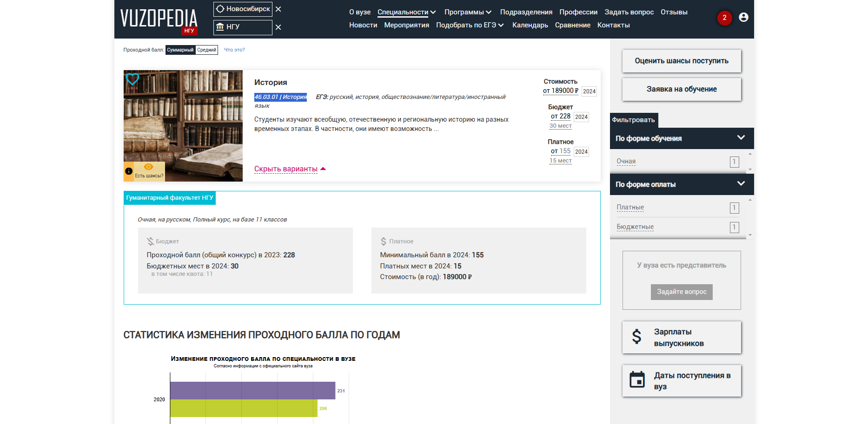Open the Даты поступления в вуз card

[682, 381]
